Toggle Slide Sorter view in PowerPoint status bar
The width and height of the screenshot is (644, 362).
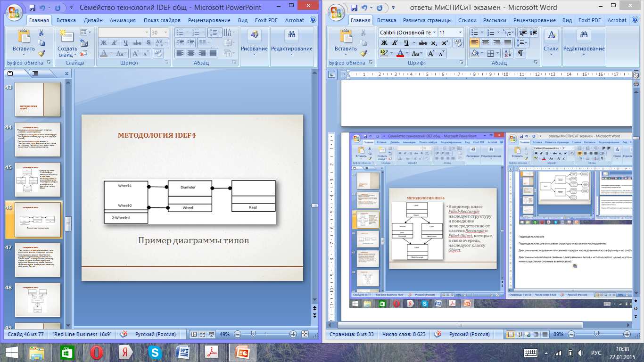tap(202, 334)
